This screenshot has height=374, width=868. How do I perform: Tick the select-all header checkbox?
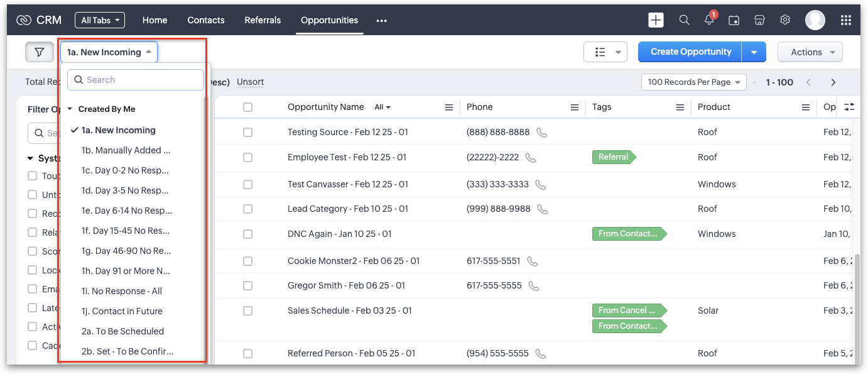click(x=247, y=107)
